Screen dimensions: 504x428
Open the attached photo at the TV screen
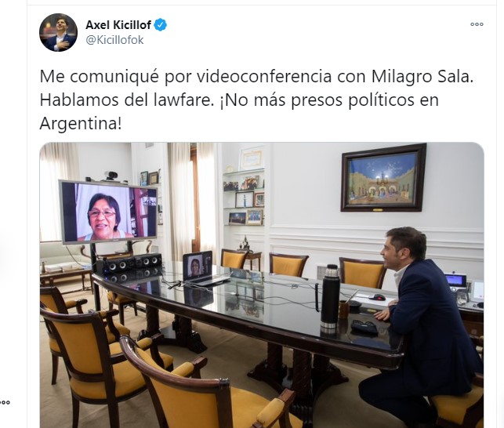click(108, 212)
